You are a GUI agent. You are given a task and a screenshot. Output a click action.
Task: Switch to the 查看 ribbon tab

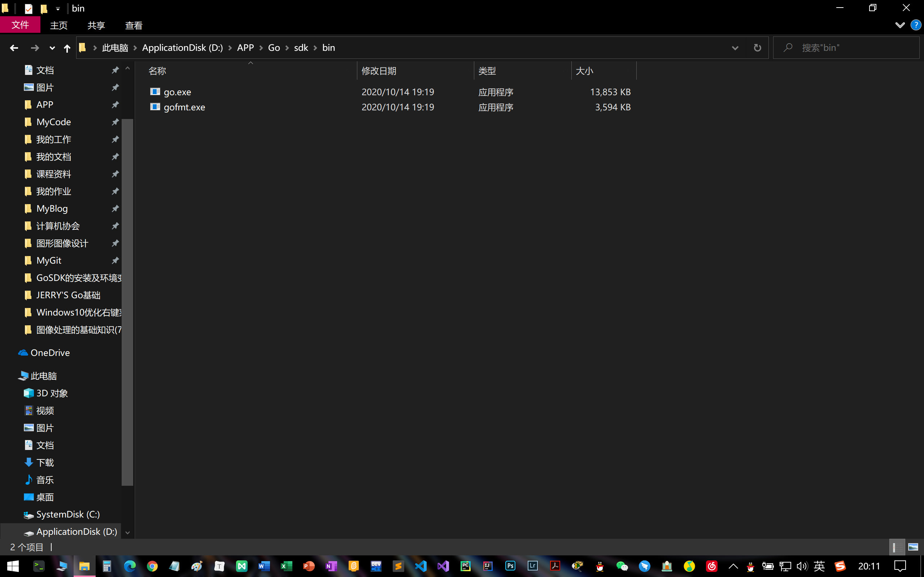tap(134, 25)
